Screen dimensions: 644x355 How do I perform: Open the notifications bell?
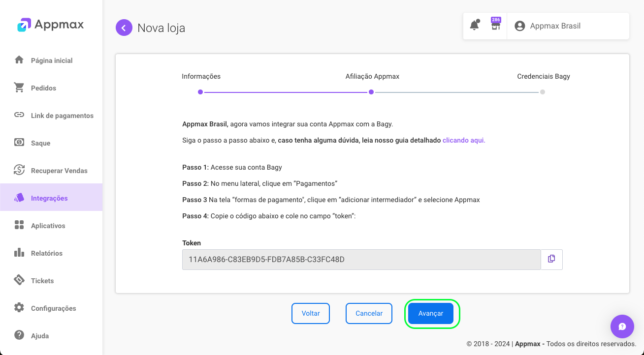pos(474,24)
